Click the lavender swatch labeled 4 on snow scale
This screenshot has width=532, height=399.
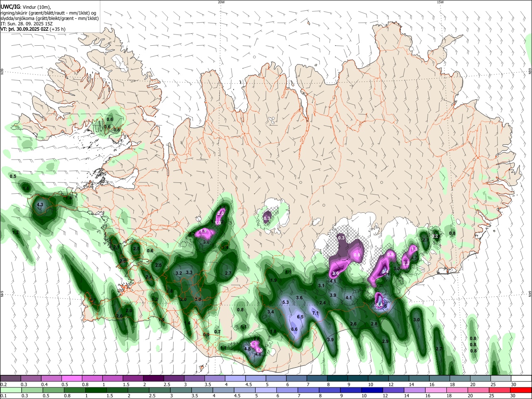coord(235,378)
